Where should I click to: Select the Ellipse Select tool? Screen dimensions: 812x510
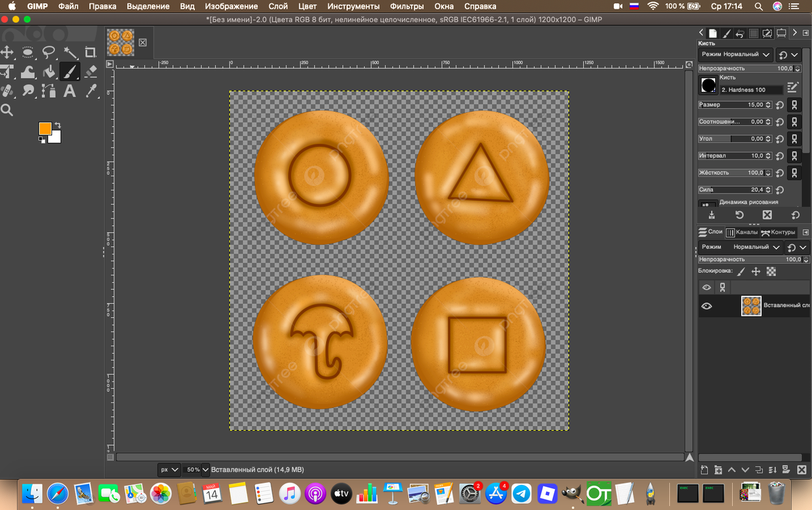pyautogui.click(x=28, y=52)
